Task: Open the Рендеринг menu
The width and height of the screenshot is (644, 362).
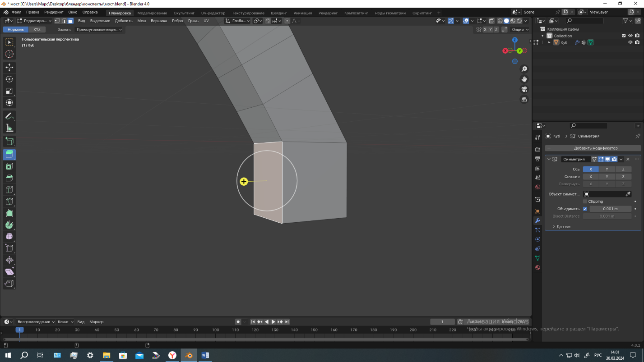Action: 53,12
